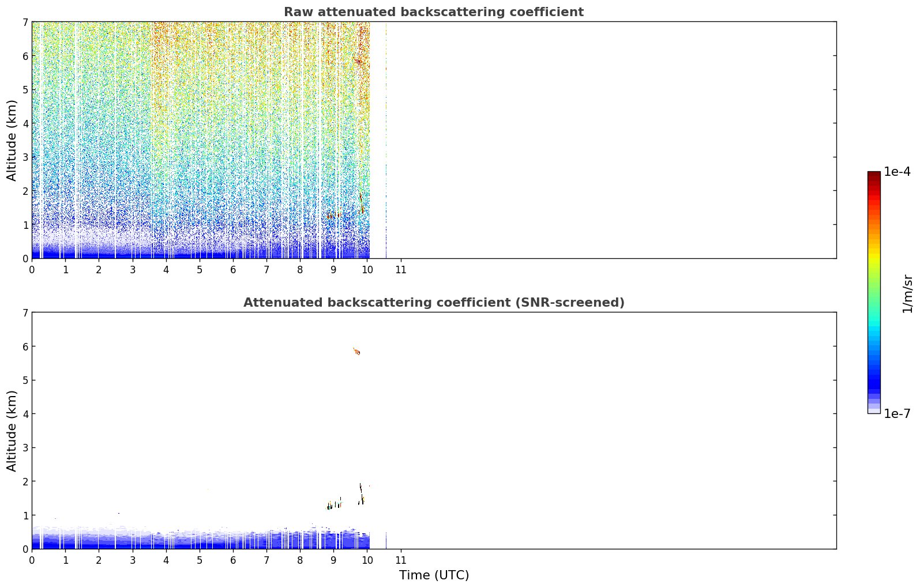Click the red feature near 2 km in bottom plot
Viewport: 920px width, 588px height.
(x=361, y=488)
